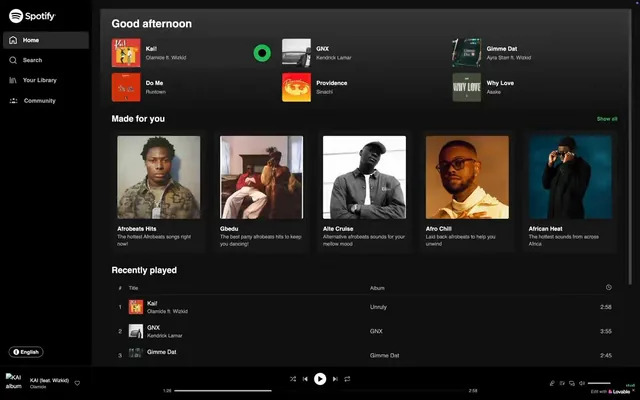Click Show all in Made for you

pos(607,119)
